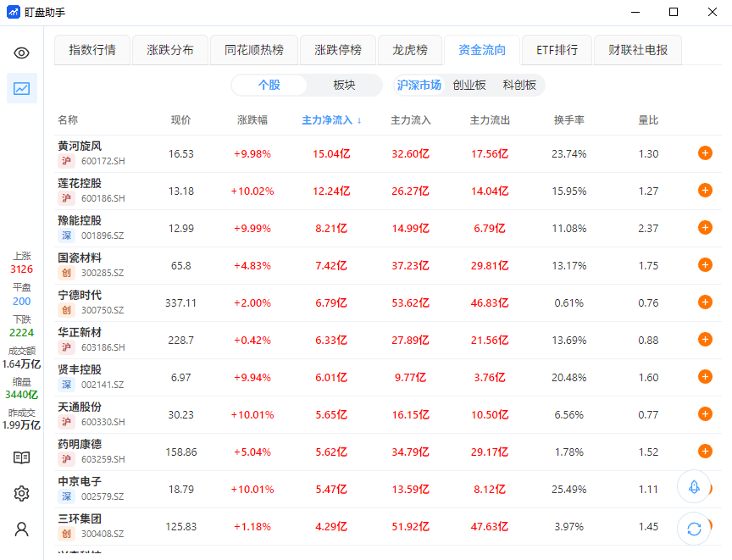Sort by 主力净流入 column header
732x560 pixels.
click(x=331, y=120)
